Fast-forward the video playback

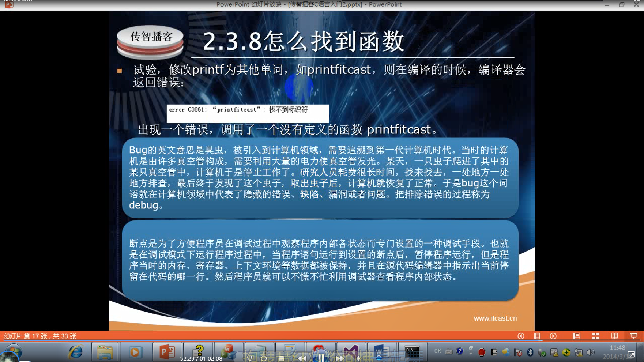click(340, 358)
